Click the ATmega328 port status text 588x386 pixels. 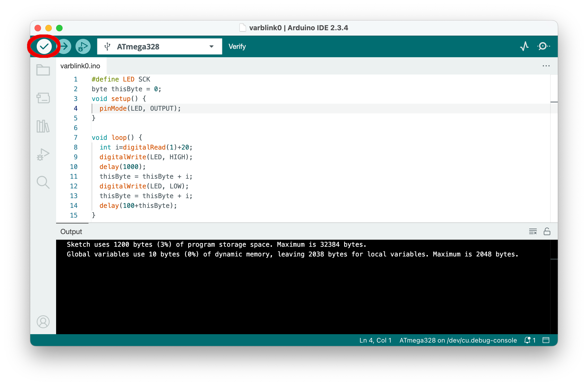(x=458, y=340)
